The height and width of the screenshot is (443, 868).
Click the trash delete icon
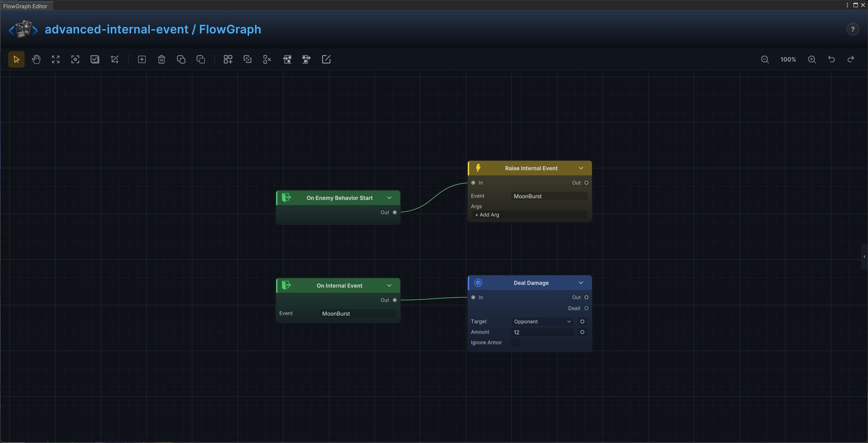point(162,59)
